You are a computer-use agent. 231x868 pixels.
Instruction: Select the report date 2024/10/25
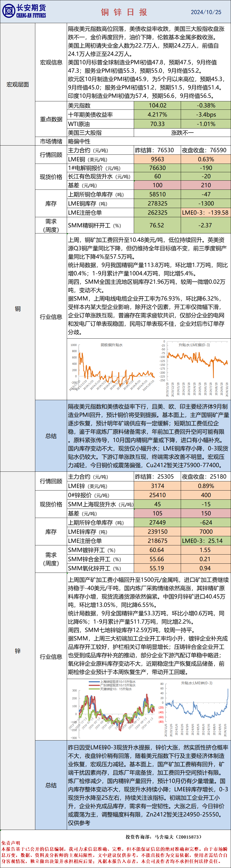pos(206,12)
